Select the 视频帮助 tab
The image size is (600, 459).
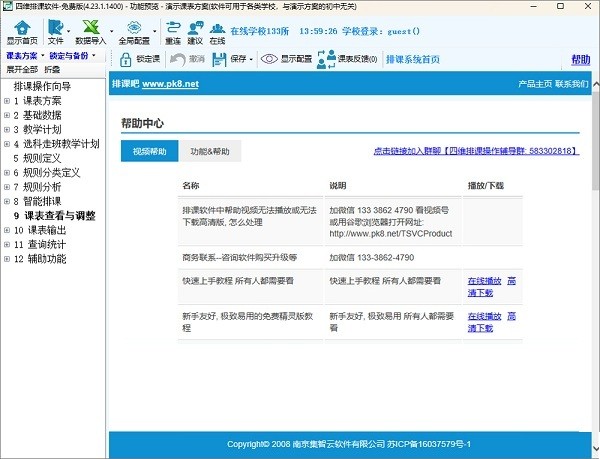click(149, 151)
